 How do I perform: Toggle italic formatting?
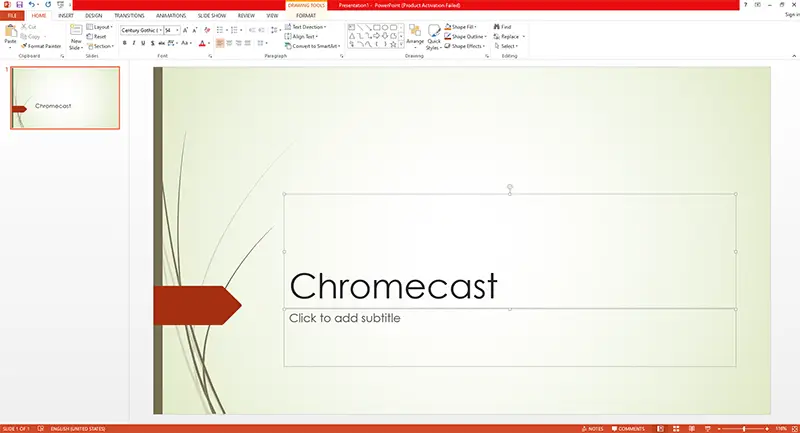(x=134, y=43)
